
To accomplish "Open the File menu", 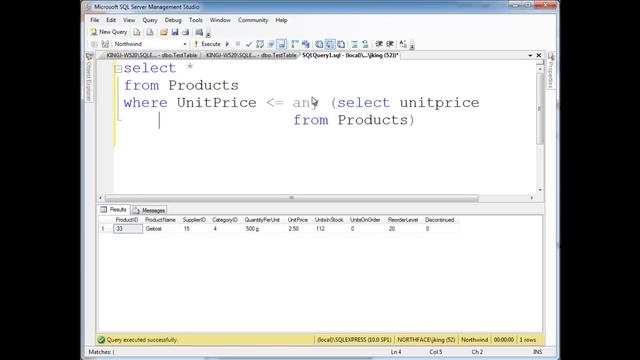I will click(95, 20).
